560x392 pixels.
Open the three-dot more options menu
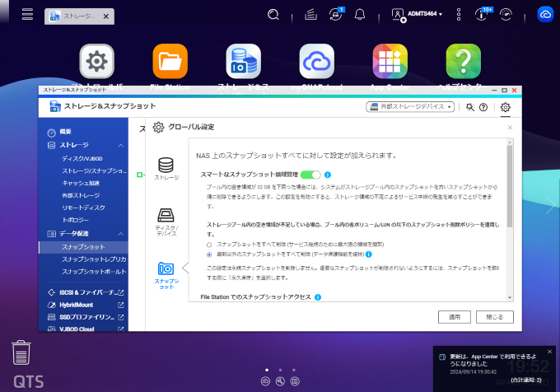459,14
